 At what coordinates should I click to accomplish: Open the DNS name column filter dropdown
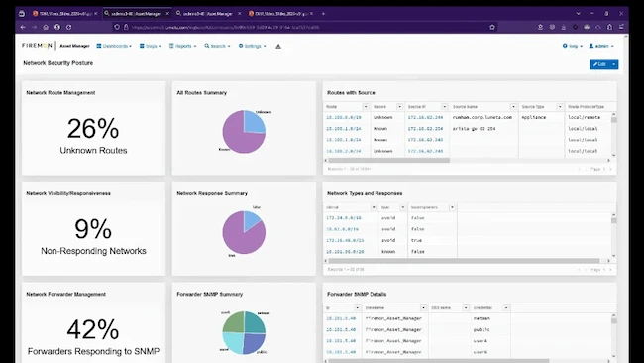click(x=466, y=307)
